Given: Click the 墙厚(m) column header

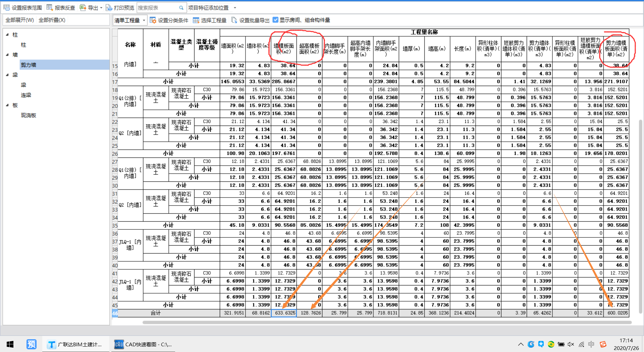Looking at the screenshot, I should click(x=412, y=49).
